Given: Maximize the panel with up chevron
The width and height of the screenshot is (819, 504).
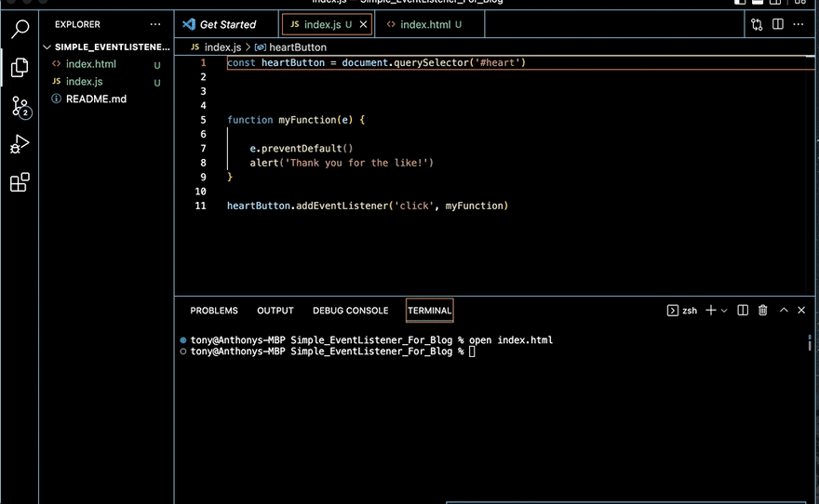Looking at the screenshot, I should 784,310.
